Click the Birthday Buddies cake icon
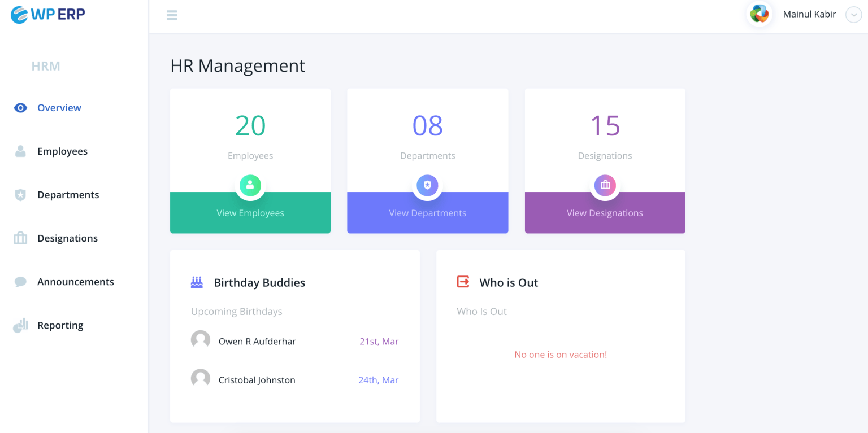868x433 pixels. (x=196, y=282)
